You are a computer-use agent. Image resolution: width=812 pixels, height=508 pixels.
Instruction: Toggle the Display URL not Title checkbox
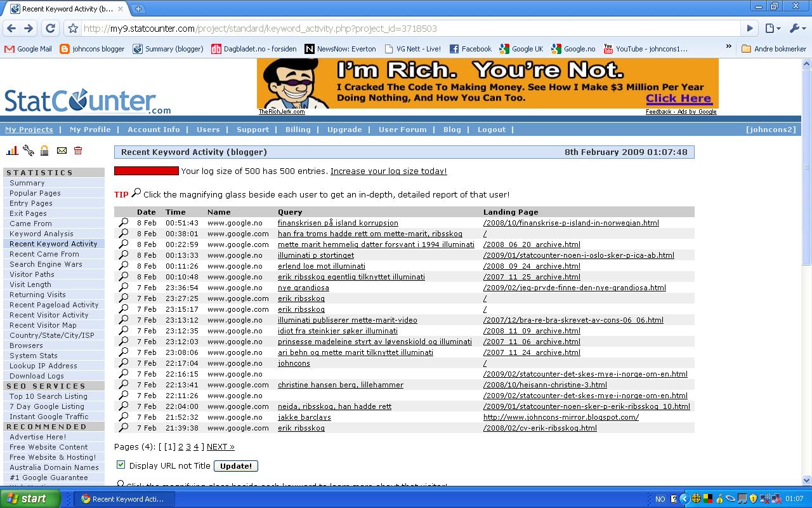(x=121, y=465)
